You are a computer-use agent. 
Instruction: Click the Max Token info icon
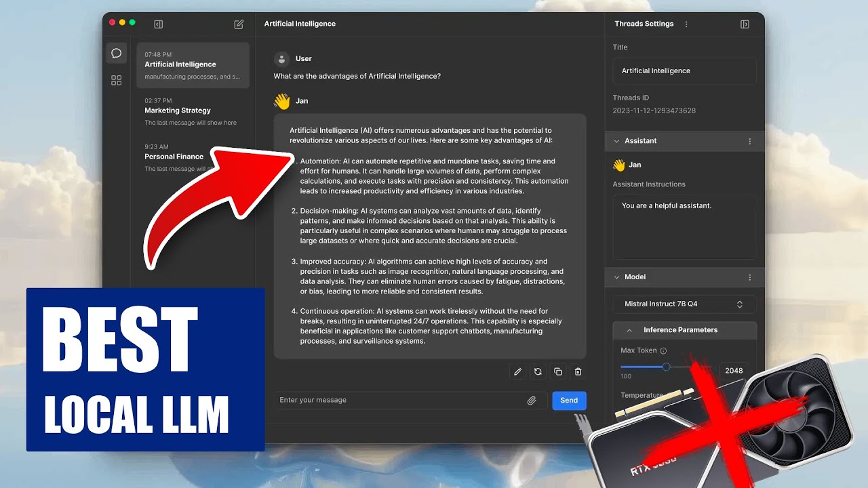(x=663, y=350)
